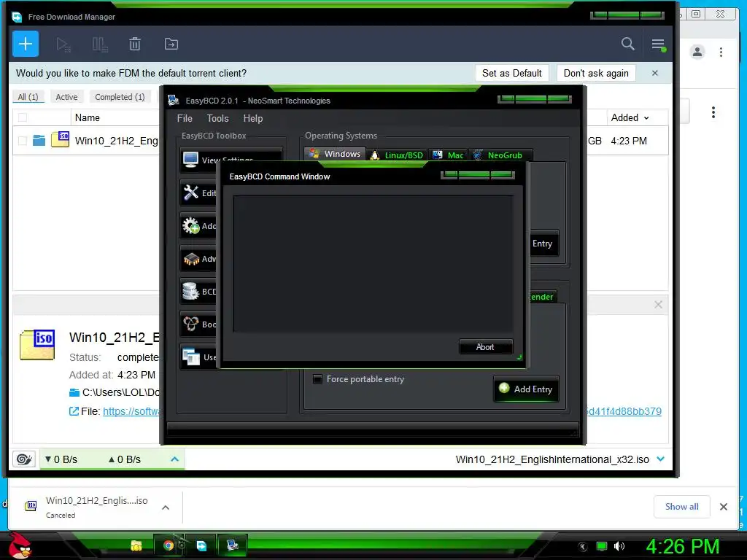The width and height of the screenshot is (747, 560).
Task: Click Edit Boot Menu wrench icon
Action: click(191, 192)
